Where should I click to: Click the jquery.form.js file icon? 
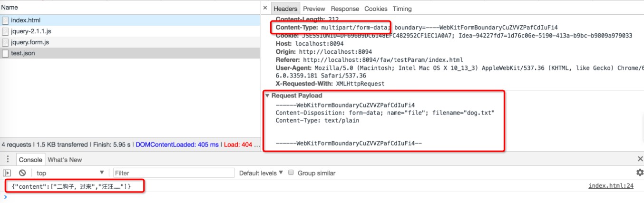click(x=5, y=42)
